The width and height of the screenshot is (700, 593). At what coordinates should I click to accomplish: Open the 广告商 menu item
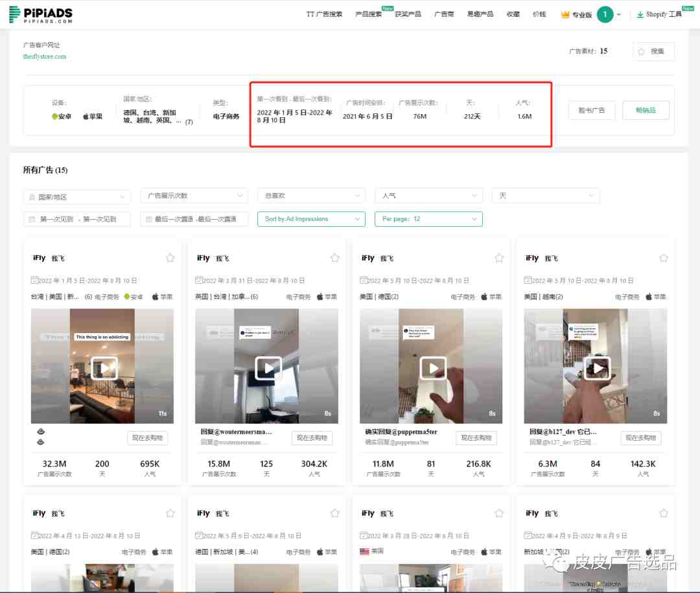(x=444, y=14)
